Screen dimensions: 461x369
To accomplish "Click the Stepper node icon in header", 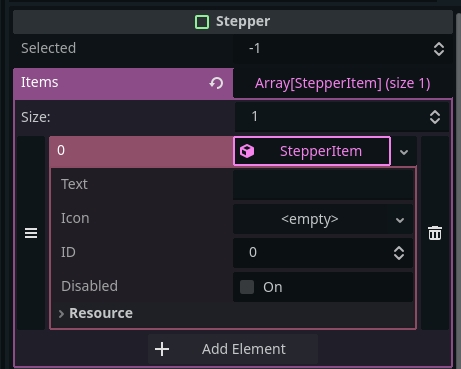I will [x=202, y=22].
